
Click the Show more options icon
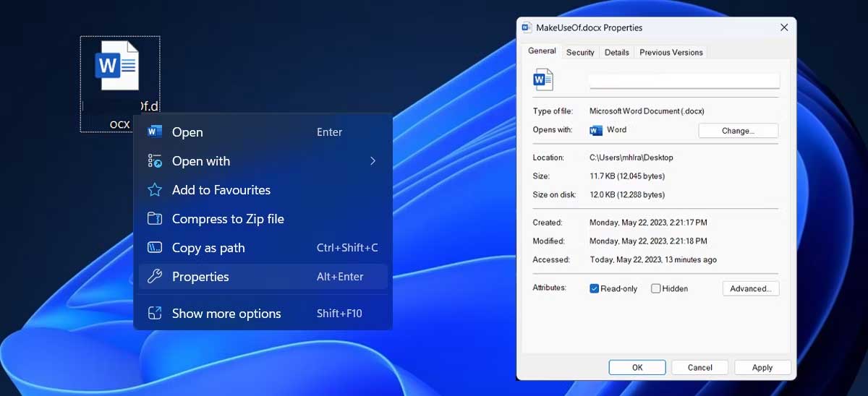[155, 314]
